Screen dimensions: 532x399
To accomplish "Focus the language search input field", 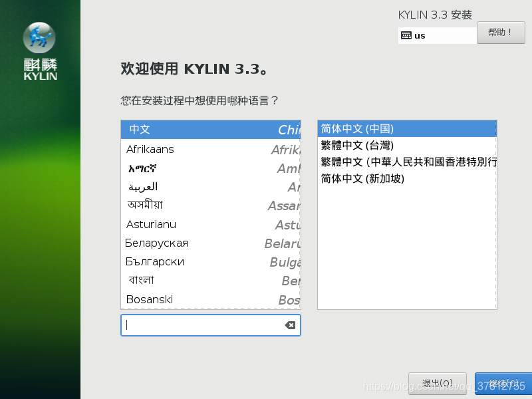I will click(x=211, y=325).
